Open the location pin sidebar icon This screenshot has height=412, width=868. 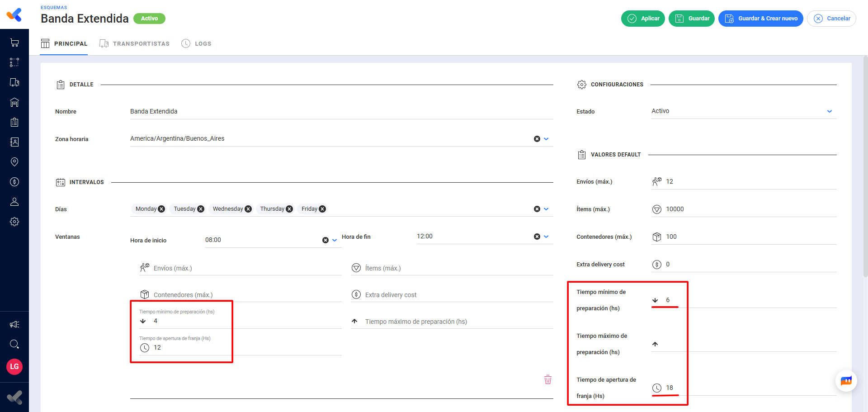click(14, 162)
